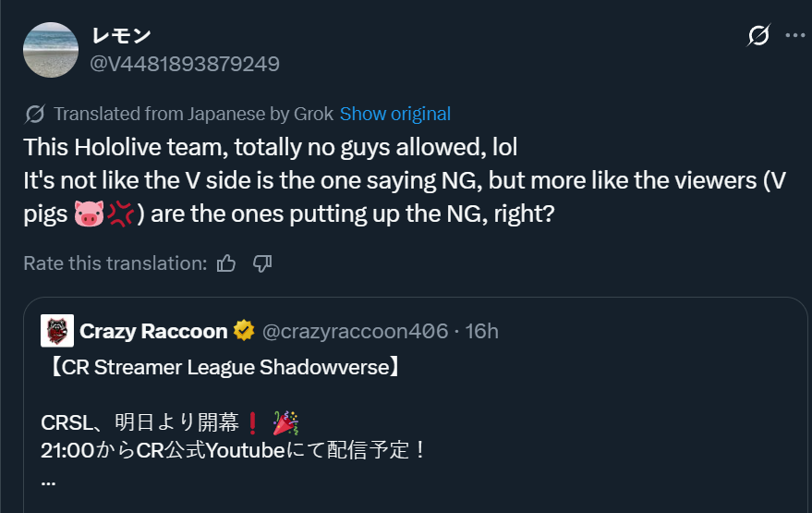
Task: Rate the translation with thumbs down
Action: pos(262,263)
